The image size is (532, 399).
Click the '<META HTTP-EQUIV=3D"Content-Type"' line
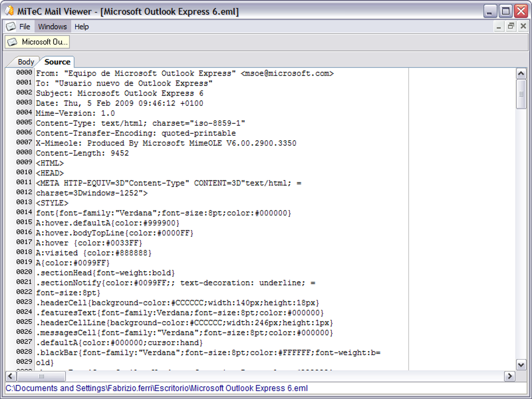coord(168,183)
